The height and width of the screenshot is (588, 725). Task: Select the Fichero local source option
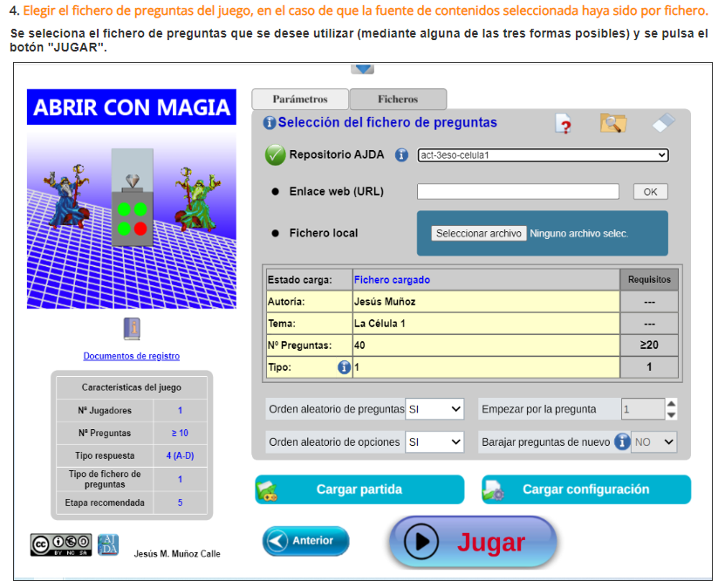pyautogui.click(x=276, y=233)
